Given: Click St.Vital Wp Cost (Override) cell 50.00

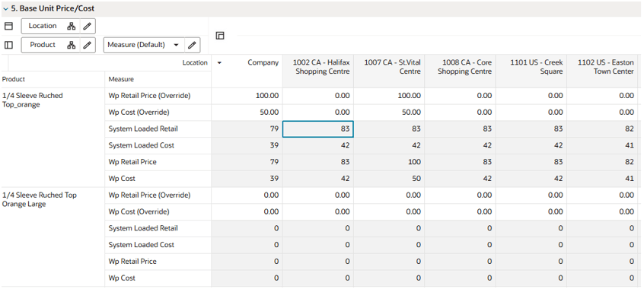Looking at the screenshot, I should (x=389, y=113).
